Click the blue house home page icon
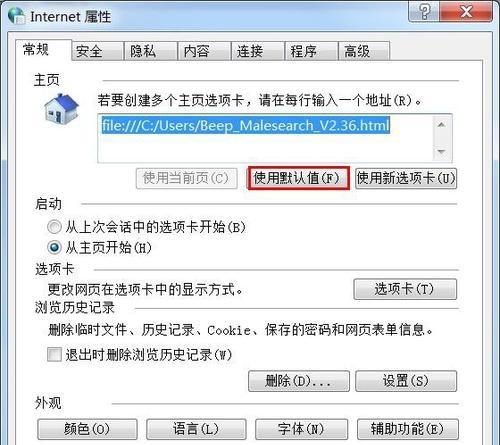Screen dimensions: 500x445 coord(61,108)
